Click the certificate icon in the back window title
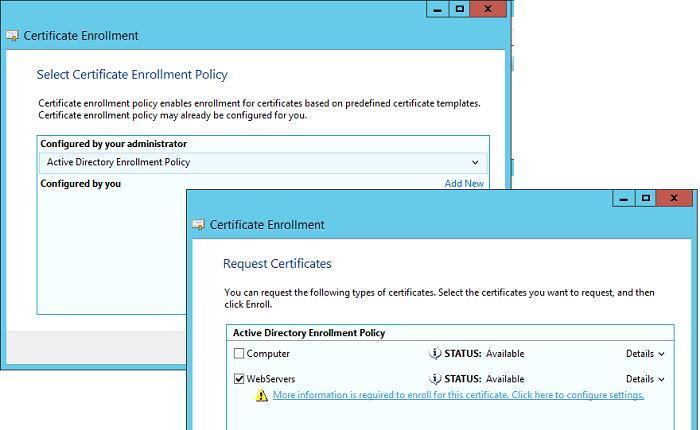Screen dimensions: 700x430 [12, 36]
